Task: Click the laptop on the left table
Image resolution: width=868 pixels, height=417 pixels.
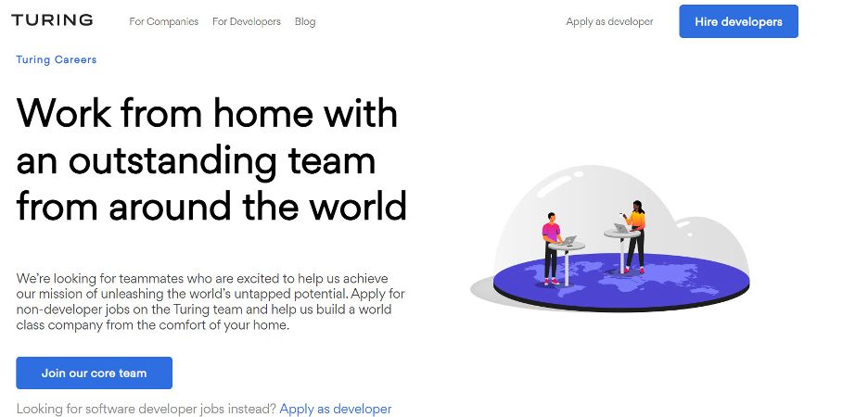Action: click(x=568, y=241)
